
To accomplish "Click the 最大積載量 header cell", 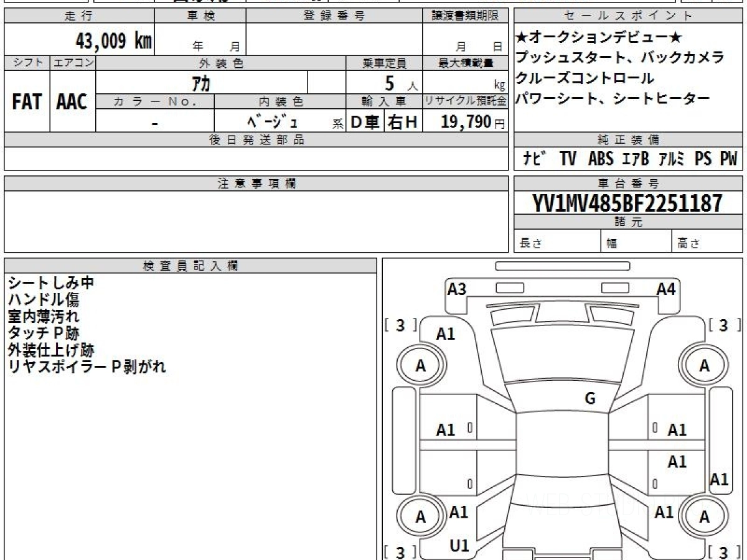I will [465, 63].
